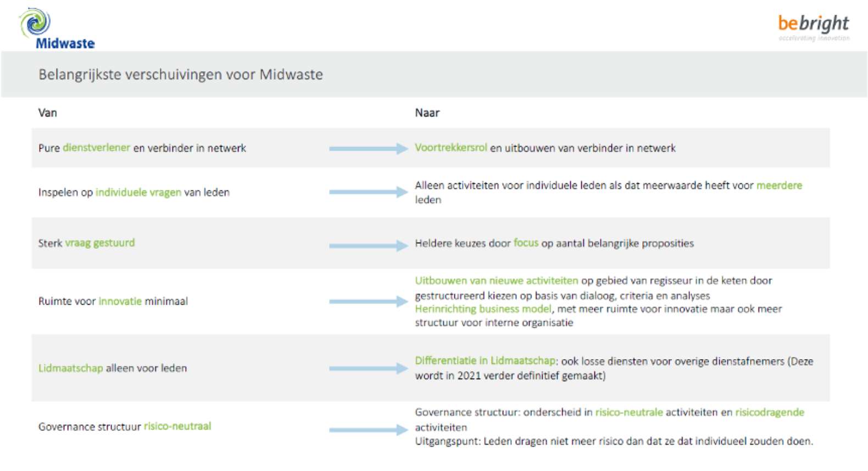Screen dimensions: 868x471
Task: Click the arrow in the "Pure dienstverlener" row
Action: (368, 148)
